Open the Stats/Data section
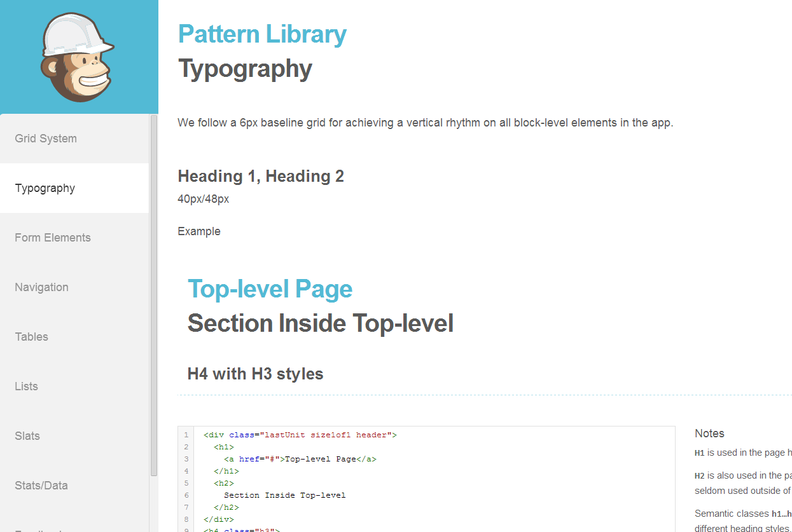This screenshot has height=532, width=792. click(41, 486)
